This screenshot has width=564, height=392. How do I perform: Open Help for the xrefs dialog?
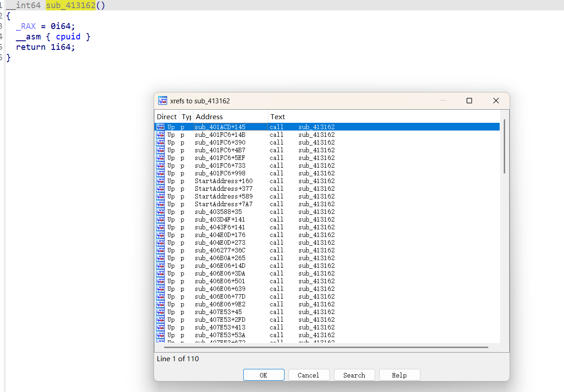(399, 375)
